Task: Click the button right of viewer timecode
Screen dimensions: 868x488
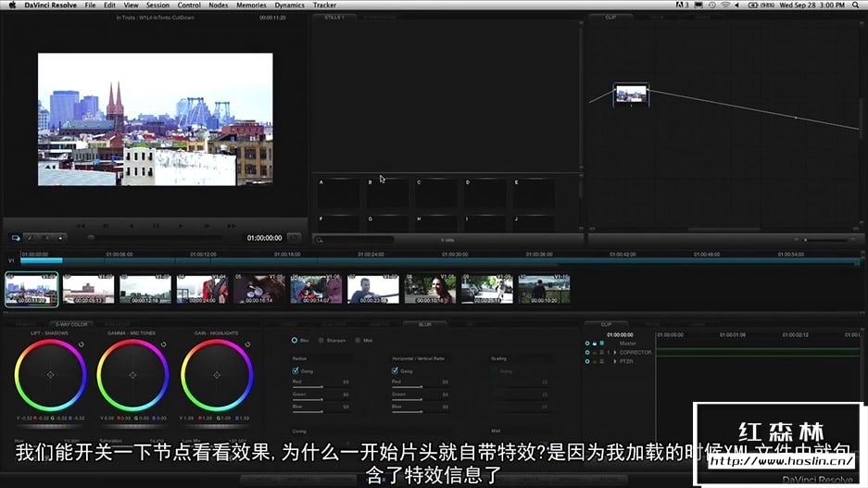Action: pos(294,238)
